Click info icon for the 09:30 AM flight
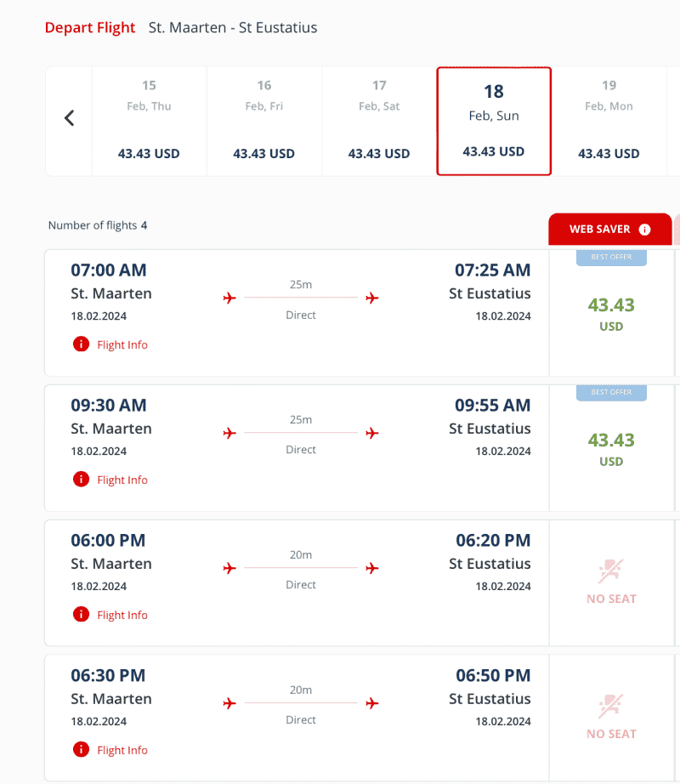The height and width of the screenshot is (784, 680). [x=81, y=480]
